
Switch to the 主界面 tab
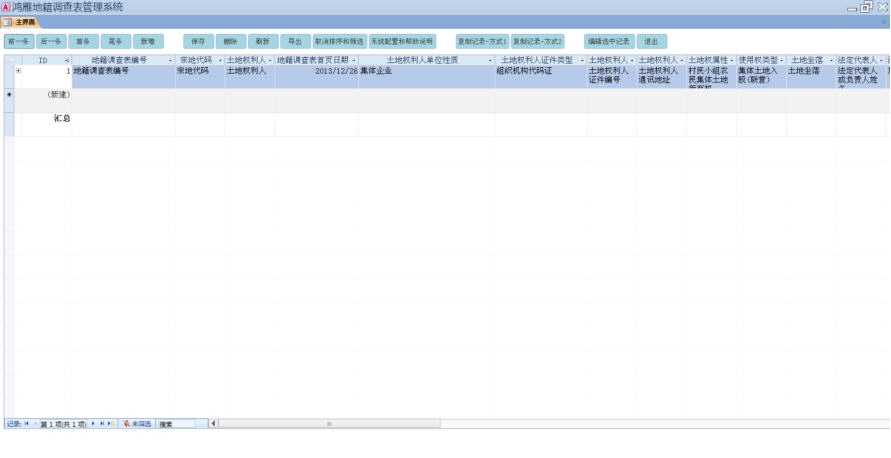click(20, 22)
